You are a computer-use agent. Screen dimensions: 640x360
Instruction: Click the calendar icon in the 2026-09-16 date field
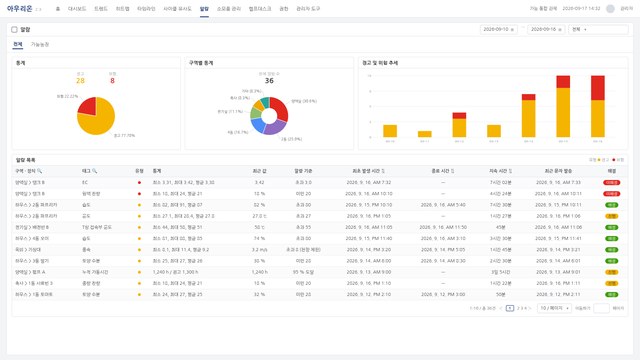(x=560, y=29)
